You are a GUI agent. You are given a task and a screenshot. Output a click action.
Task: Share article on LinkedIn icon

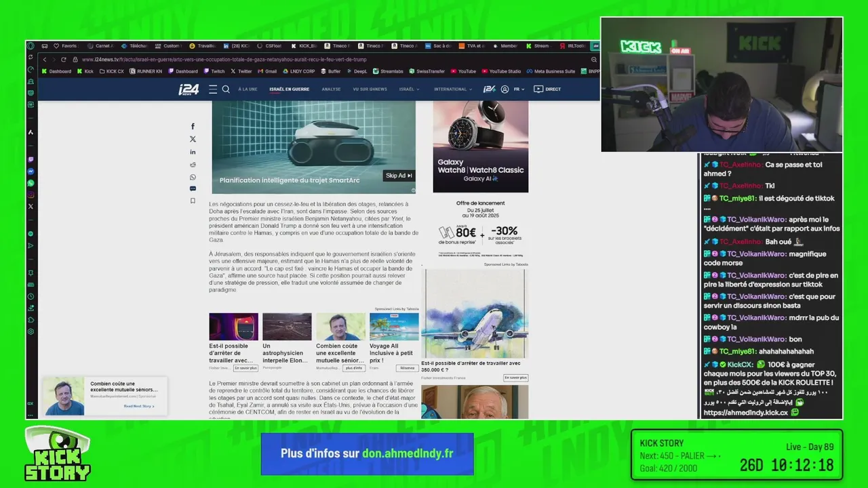coord(193,152)
